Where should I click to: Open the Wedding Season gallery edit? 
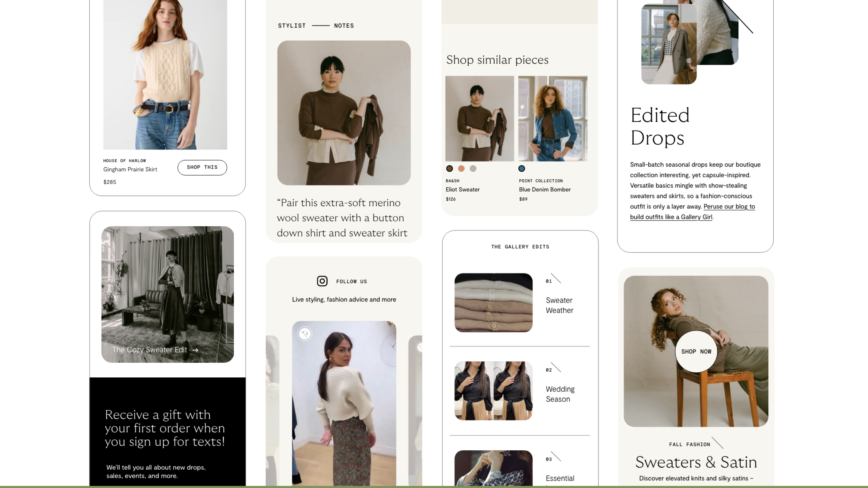(560, 394)
